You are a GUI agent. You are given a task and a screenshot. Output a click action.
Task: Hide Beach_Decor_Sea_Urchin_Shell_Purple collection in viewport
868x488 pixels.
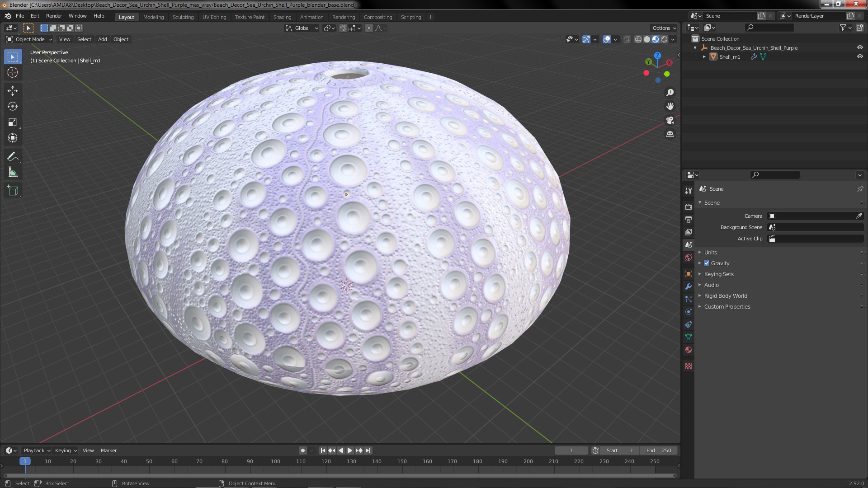(x=860, y=47)
